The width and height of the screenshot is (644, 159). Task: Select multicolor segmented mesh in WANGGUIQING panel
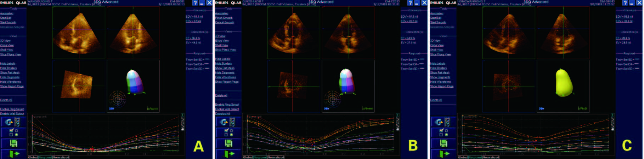pos(135,81)
